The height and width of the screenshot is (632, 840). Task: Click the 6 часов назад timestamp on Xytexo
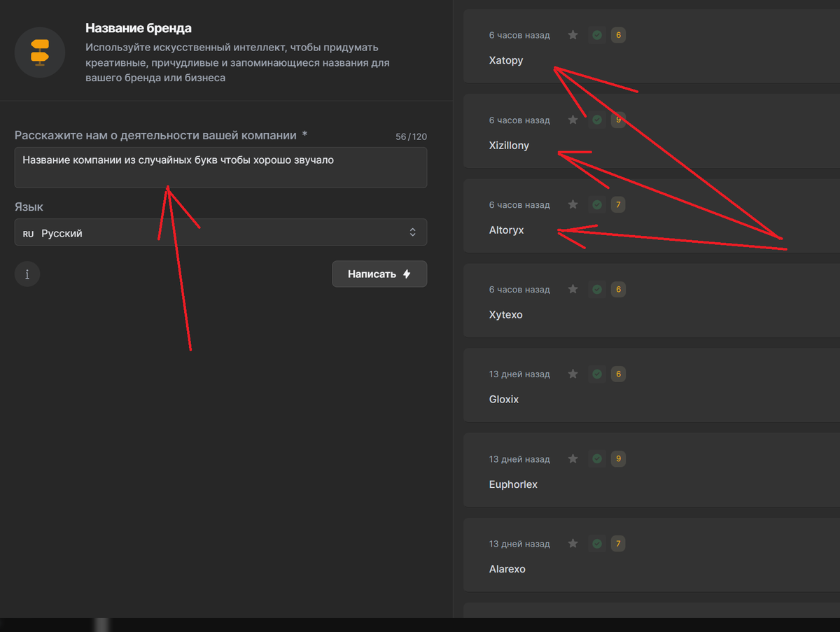519,290
